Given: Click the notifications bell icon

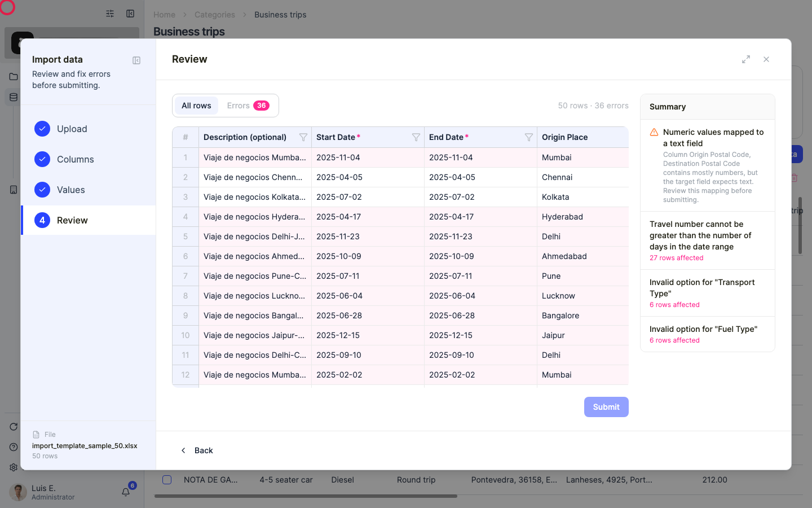Looking at the screenshot, I should click(x=126, y=492).
